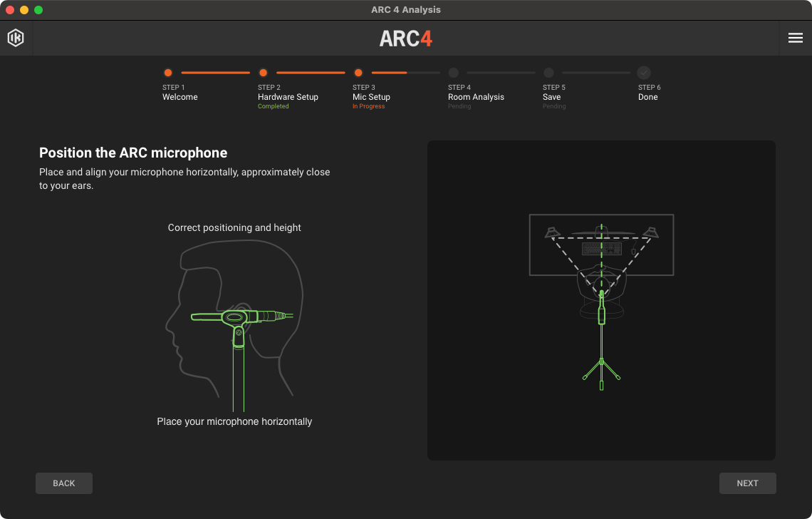
Task: Click the Step 6 Done checkmark icon
Action: (644, 73)
